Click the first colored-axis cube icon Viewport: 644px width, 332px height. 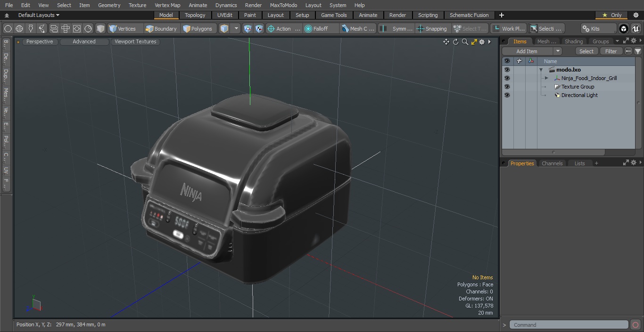tap(248, 29)
